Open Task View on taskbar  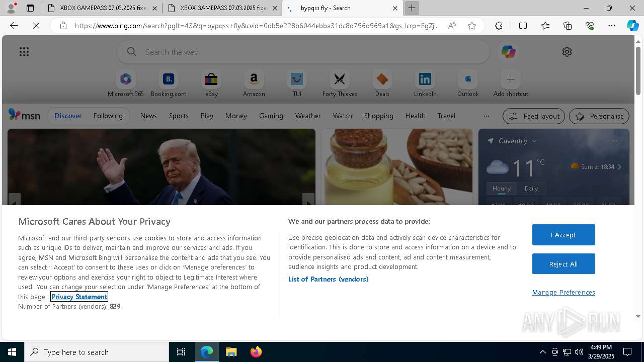click(181, 352)
